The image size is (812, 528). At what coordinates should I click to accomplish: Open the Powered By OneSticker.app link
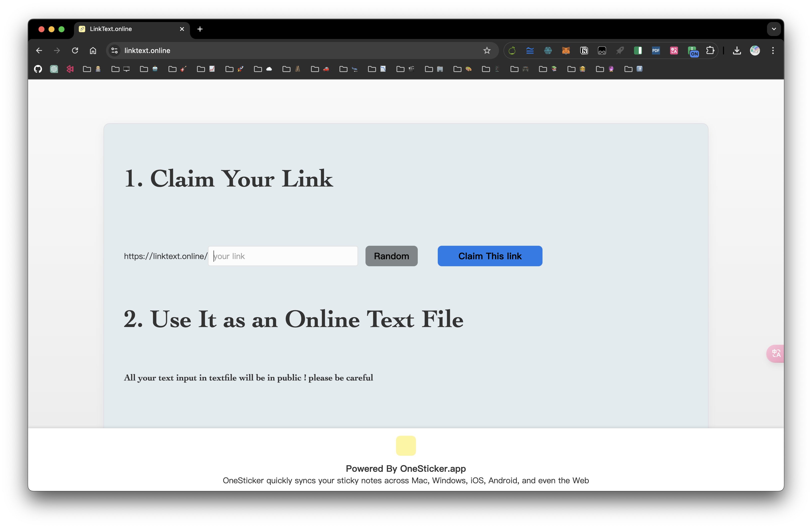coord(406,468)
